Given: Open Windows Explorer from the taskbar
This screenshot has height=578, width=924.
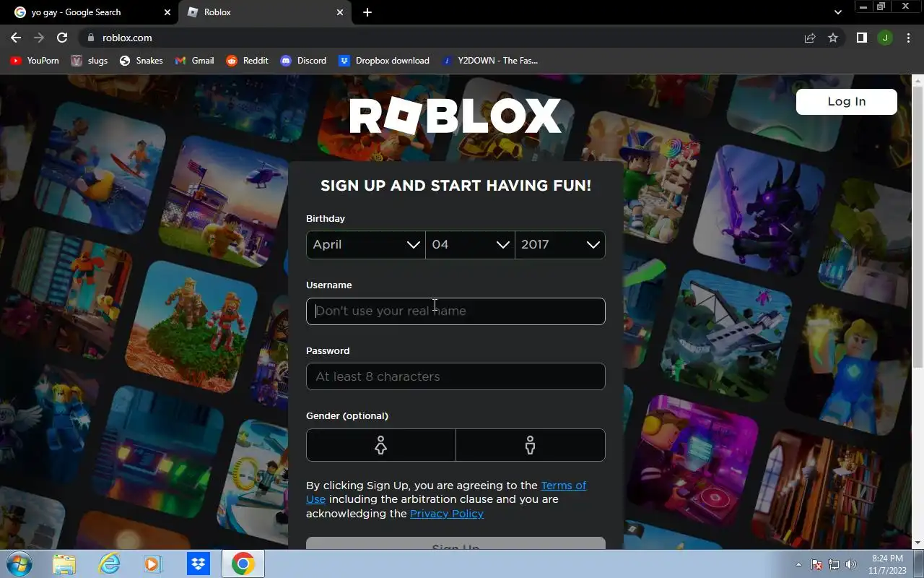Looking at the screenshot, I should (64, 564).
